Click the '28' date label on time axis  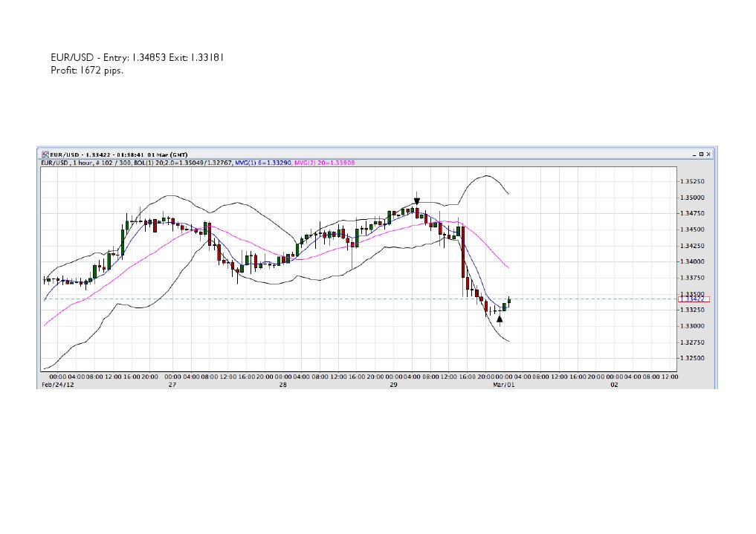point(283,385)
